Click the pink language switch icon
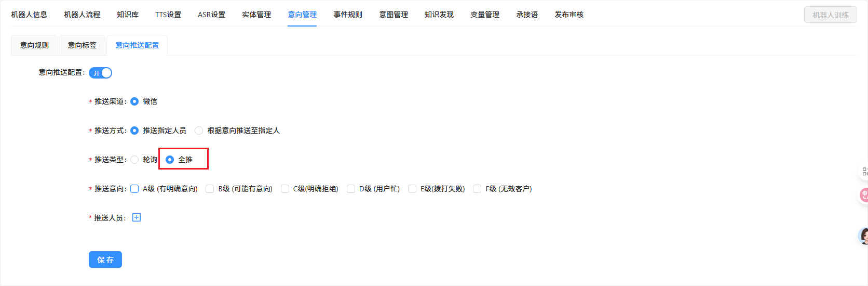 tap(864, 195)
